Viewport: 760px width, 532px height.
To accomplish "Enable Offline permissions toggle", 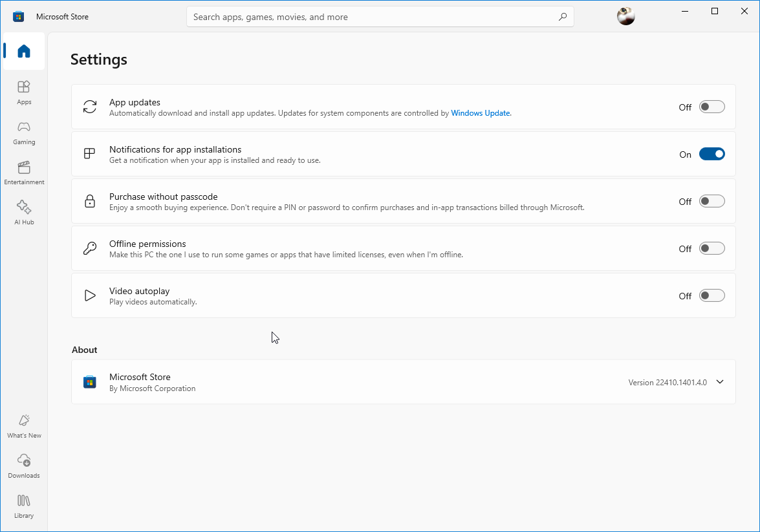I will (711, 249).
